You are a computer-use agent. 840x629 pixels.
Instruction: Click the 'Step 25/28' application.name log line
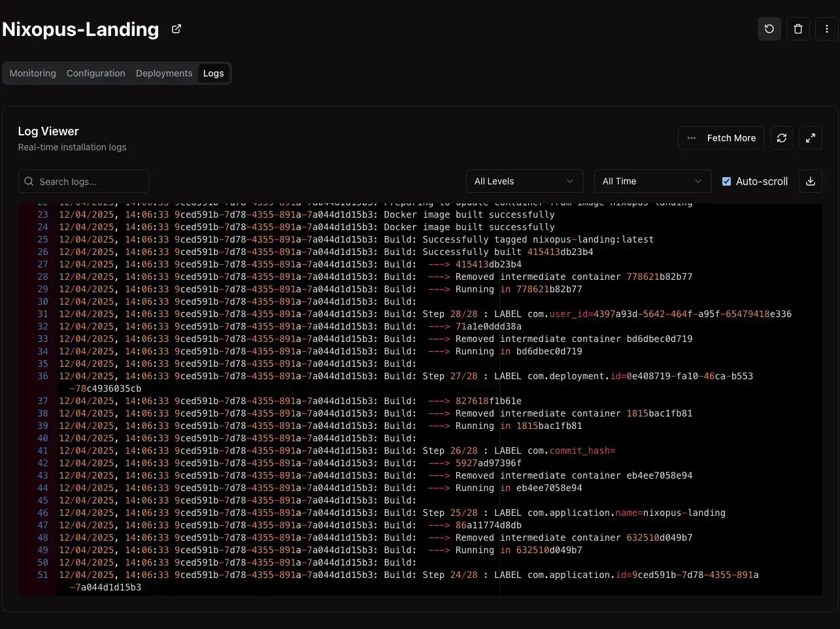(392, 513)
